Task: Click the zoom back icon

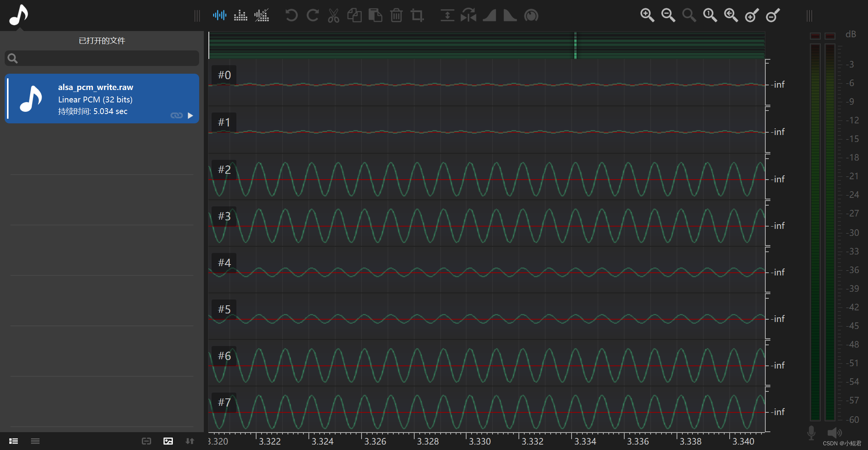Action: pos(731,16)
